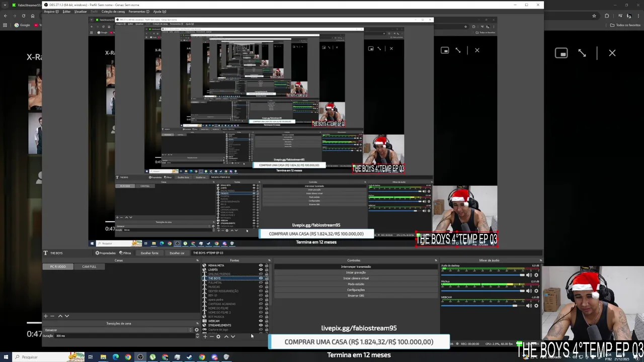The height and width of the screenshot is (362, 644).
Task: Add a new scene with the plus icon
Action: [45, 316]
